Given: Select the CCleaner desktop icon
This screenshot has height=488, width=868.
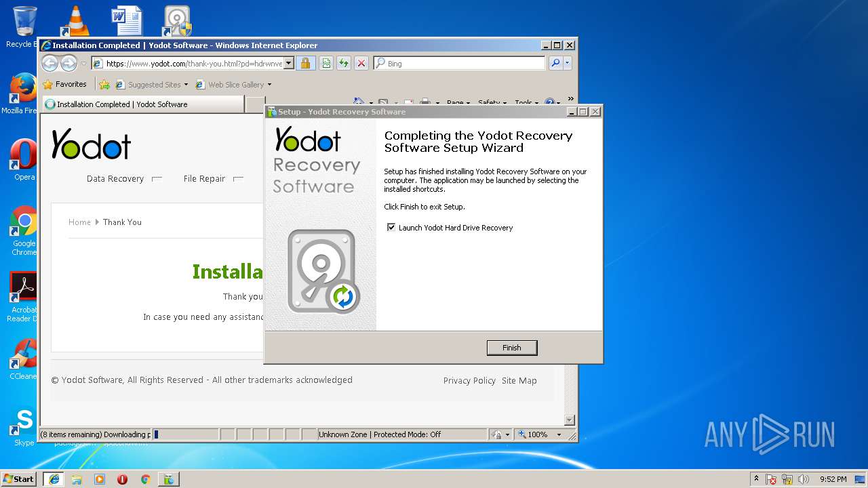Looking at the screenshot, I should [x=24, y=359].
